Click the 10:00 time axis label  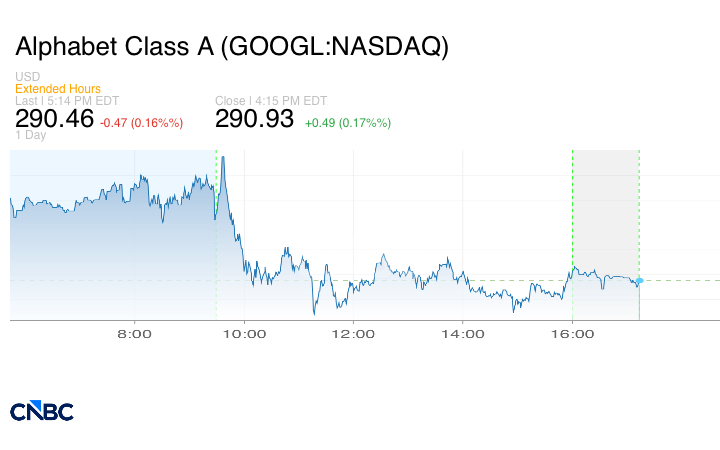coord(243,334)
